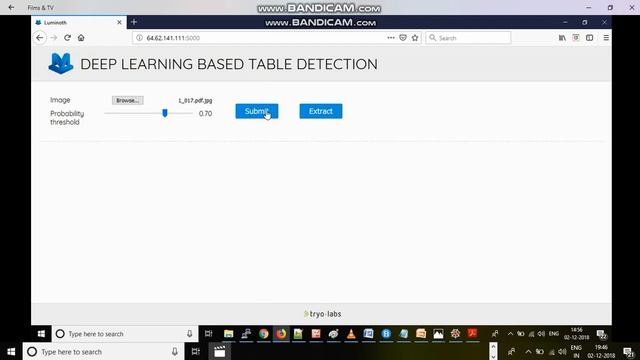
Task: Click the Submit button
Action: tap(257, 111)
